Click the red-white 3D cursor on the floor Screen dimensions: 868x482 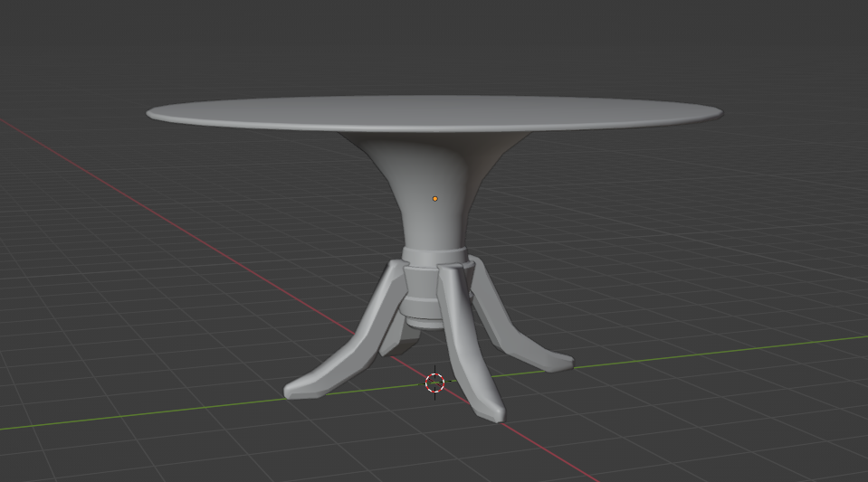click(x=435, y=383)
